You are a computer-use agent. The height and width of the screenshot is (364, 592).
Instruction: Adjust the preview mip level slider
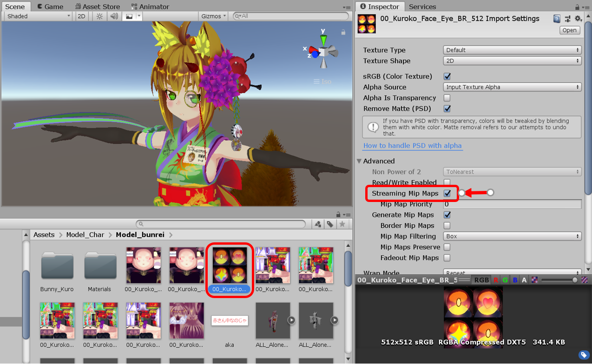(559, 280)
